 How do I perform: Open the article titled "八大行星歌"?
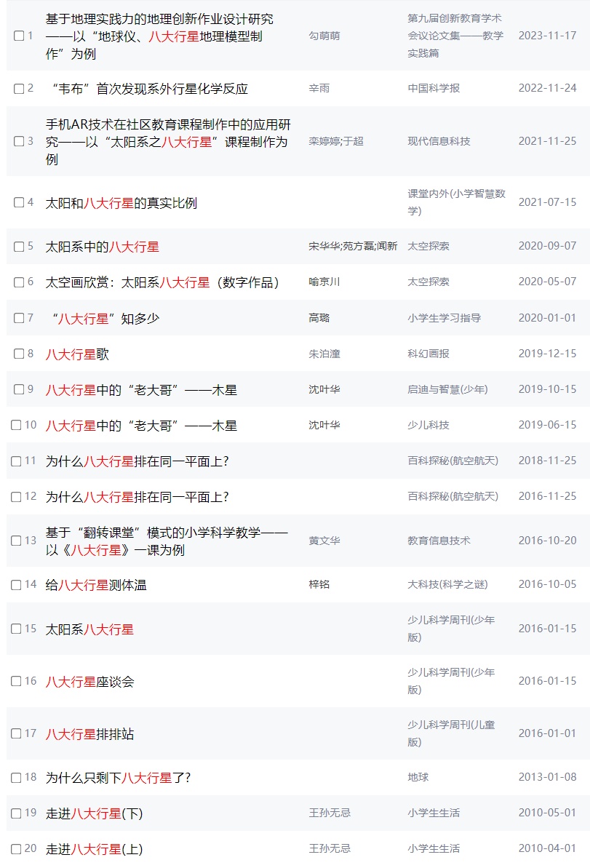pos(77,354)
